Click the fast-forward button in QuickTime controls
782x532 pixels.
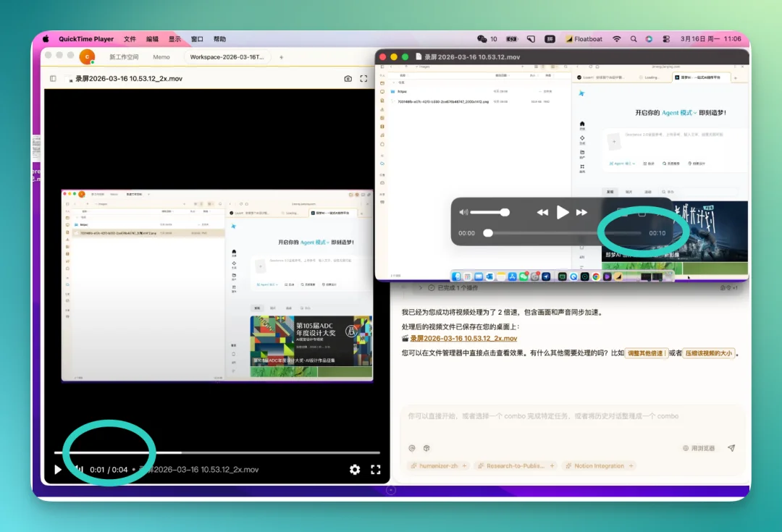tap(581, 212)
